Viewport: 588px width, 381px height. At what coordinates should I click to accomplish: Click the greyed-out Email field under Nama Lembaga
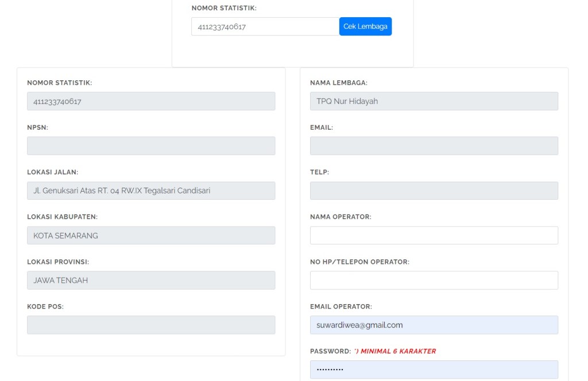pyautogui.click(x=434, y=146)
